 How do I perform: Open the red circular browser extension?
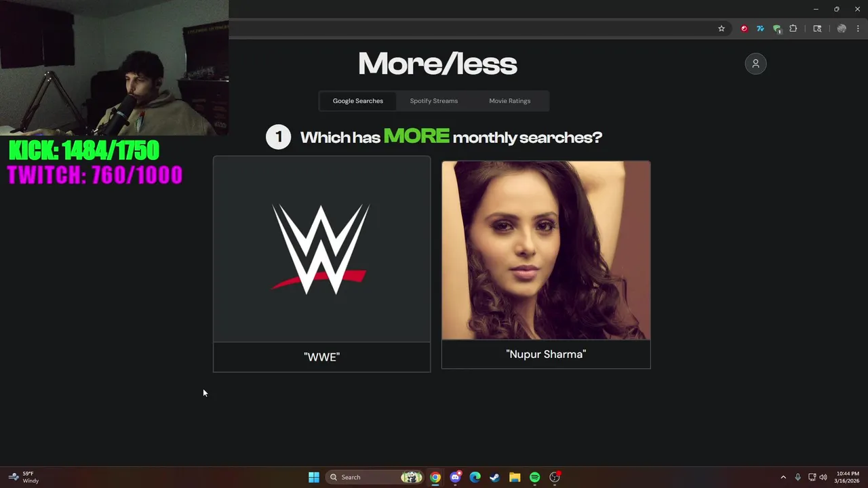click(x=744, y=28)
